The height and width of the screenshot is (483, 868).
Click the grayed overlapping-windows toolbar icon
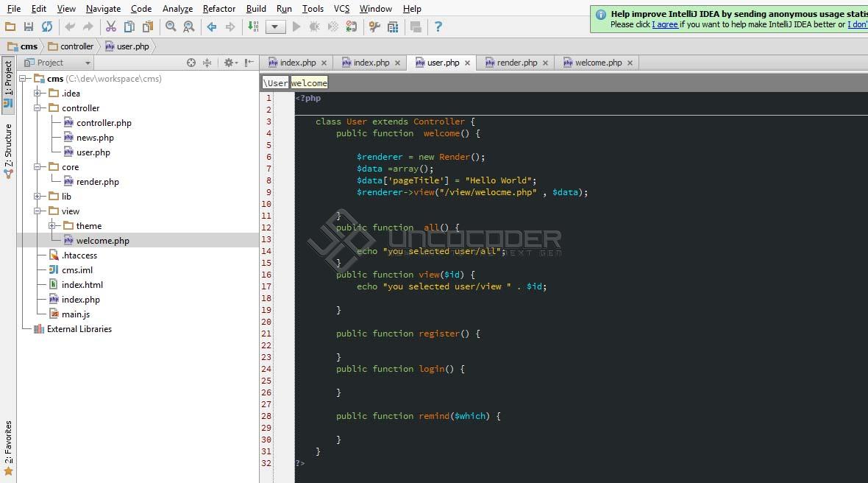(x=416, y=27)
